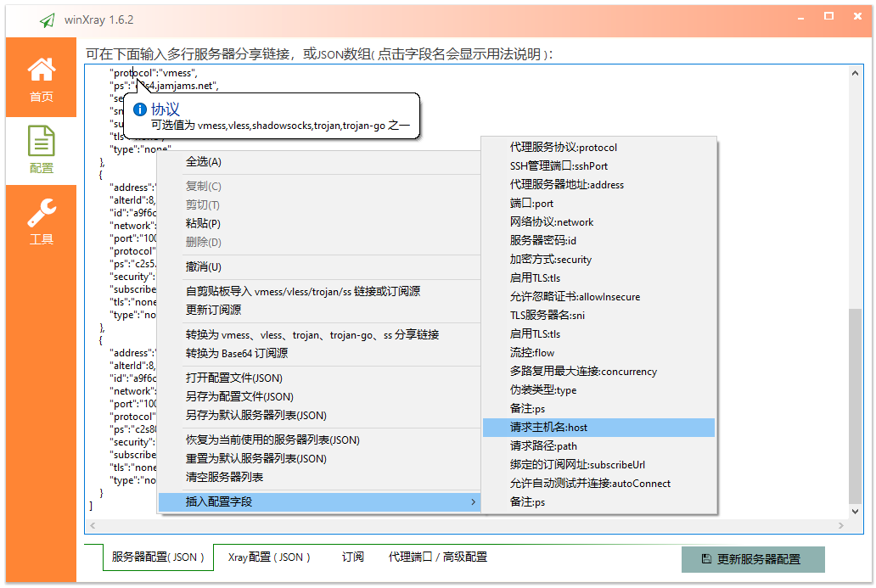Click the save icon on 更新服务器配置

click(x=707, y=559)
